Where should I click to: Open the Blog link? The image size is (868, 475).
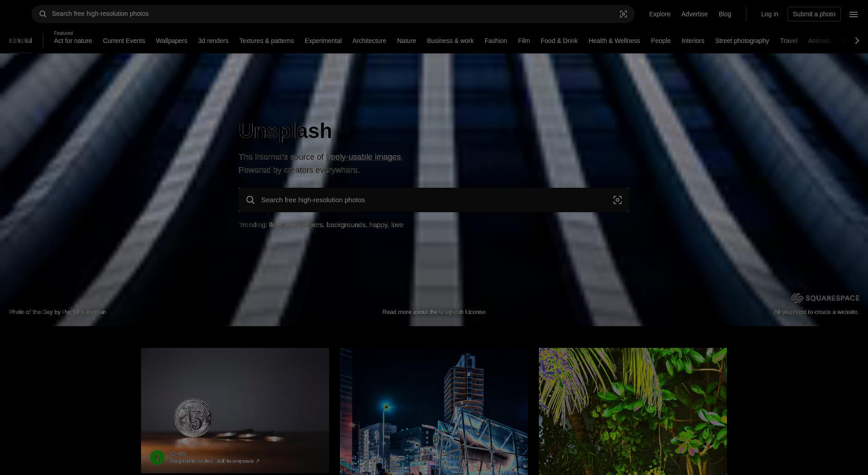725,14
